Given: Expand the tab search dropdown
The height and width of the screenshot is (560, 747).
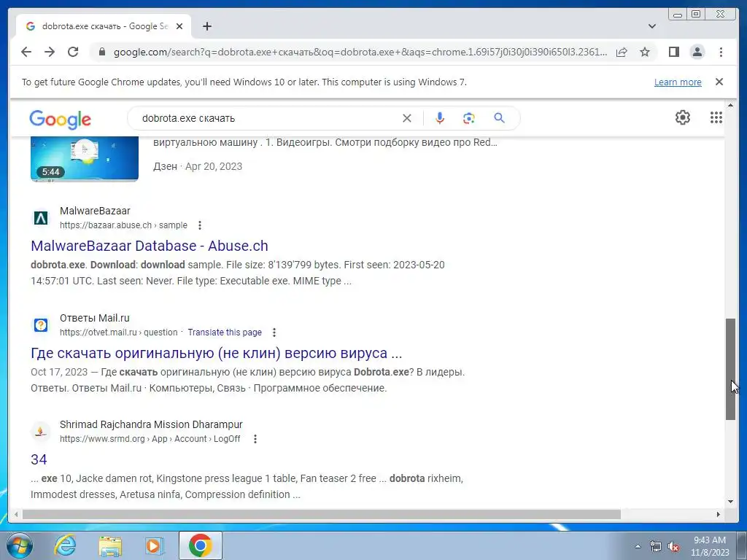Looking at the screenshot, I should pyautogui.click(x=651, y=26).
